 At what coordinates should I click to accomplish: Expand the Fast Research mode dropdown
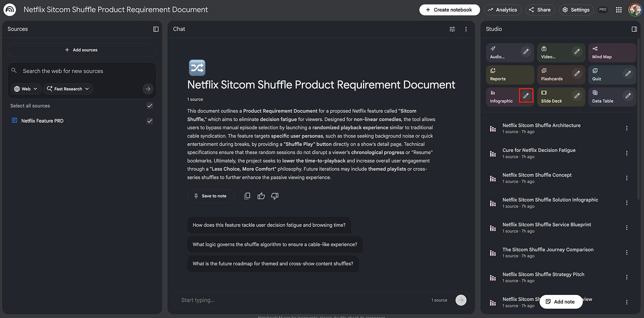68,89
